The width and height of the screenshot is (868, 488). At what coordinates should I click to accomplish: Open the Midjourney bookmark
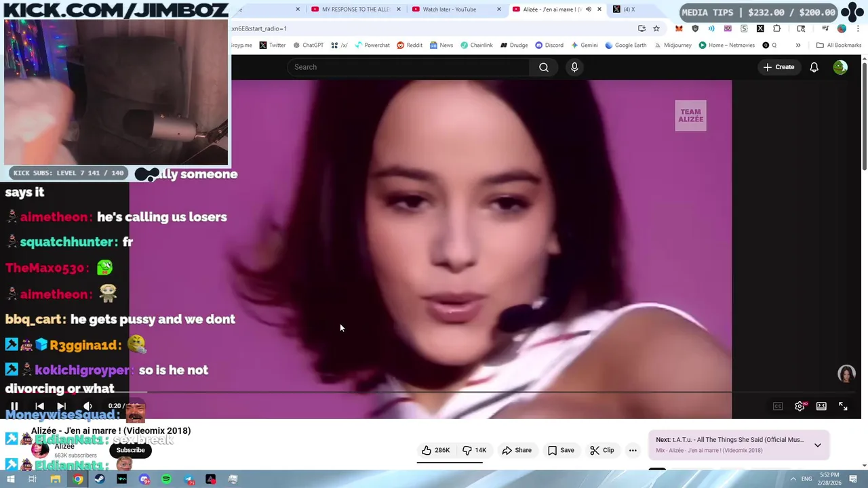click(673, 45)
